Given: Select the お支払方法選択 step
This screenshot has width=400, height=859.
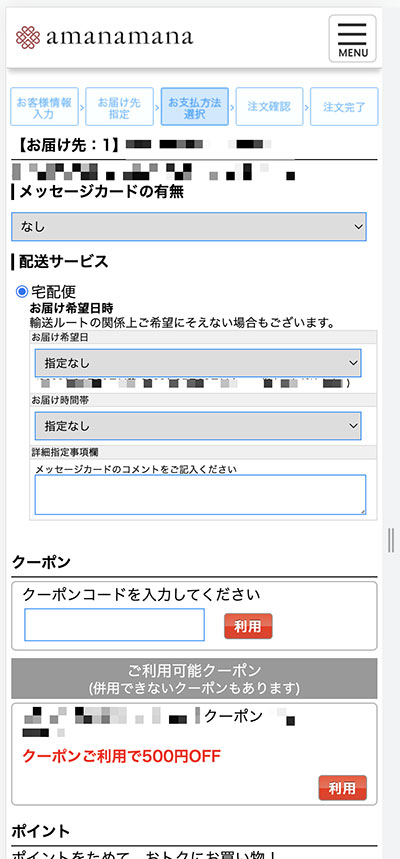Looking at the screenshot, I should (x=195, y=106).
